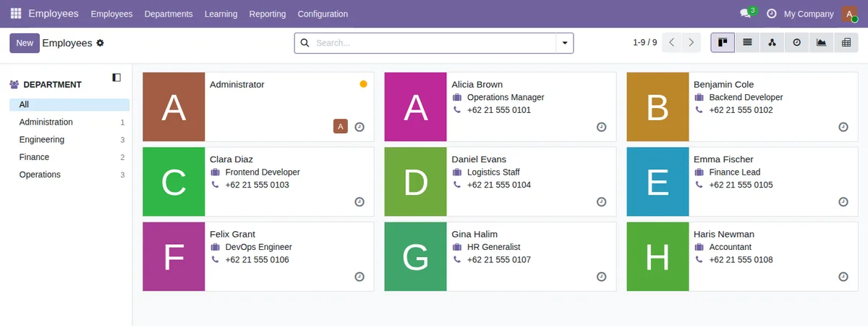Switch to Hierarchy view

[772, 43]
